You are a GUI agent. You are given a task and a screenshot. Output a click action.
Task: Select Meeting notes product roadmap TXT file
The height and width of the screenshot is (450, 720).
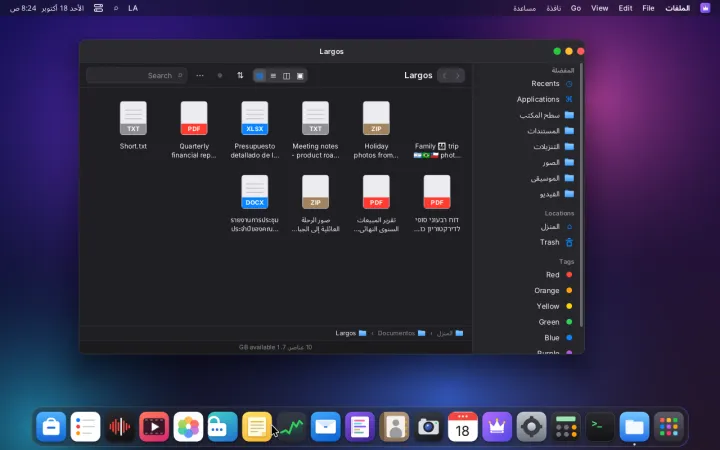[315, 129]
